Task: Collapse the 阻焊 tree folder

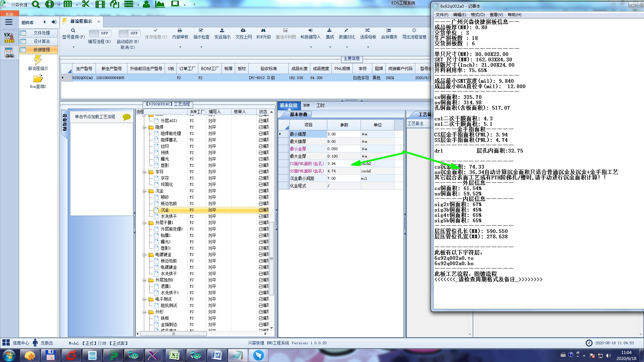Action: [145, 127]
